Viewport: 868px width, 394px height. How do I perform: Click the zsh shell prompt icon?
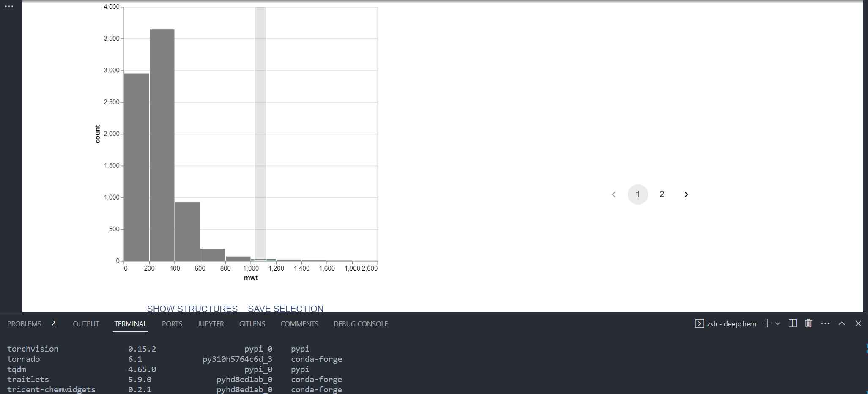pyautogui.click(x=699, y=323)
